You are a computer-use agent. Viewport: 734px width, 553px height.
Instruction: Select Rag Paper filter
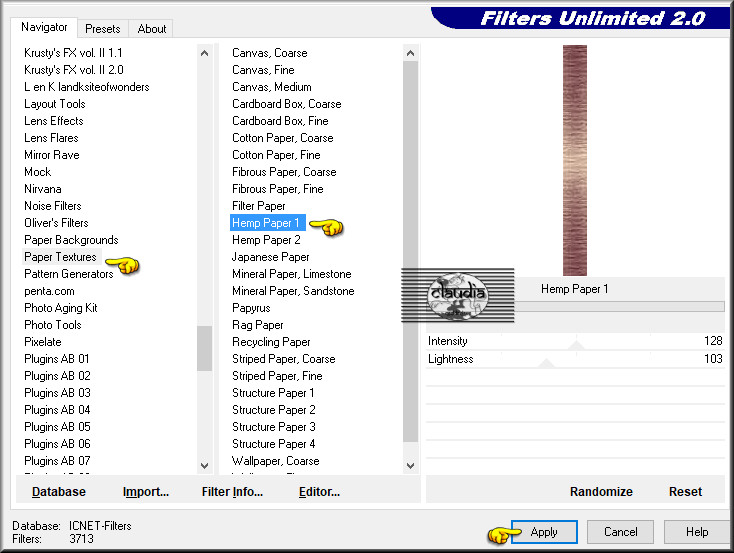(x=257, y=325)
